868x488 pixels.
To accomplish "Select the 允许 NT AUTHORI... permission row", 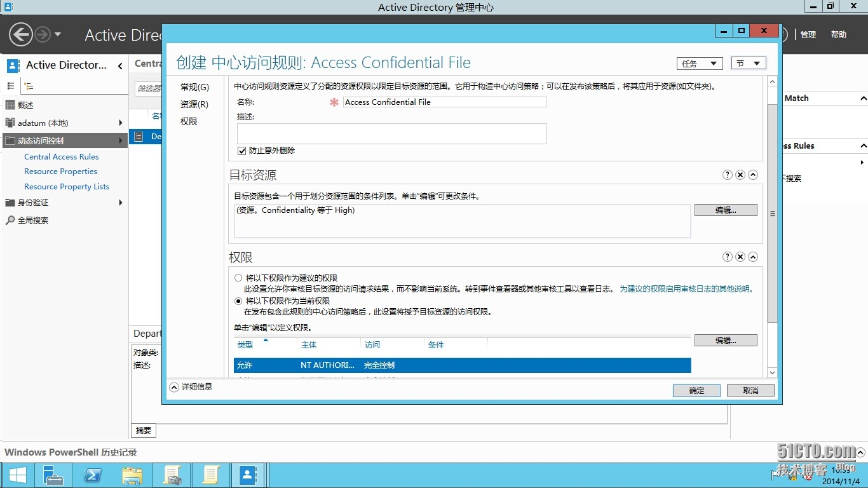I will pyautogui.click(x=462, y=365).
